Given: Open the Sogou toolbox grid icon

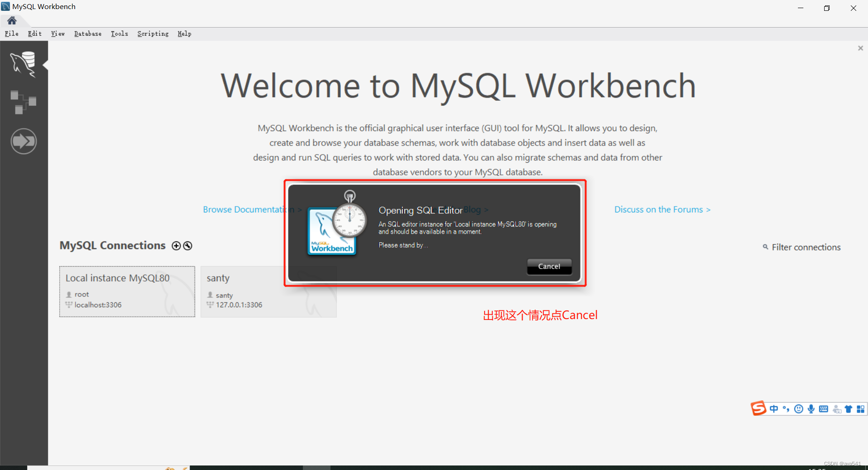Looking at the screenshot, I should click(860, 409).
